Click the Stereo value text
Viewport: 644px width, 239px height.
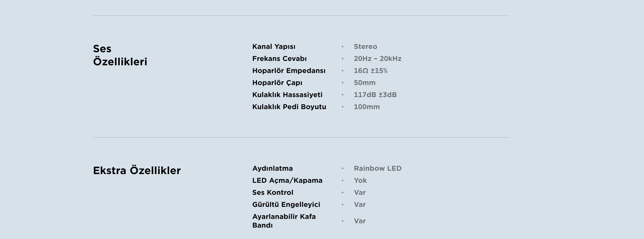pyautogui.click(x=365, y=47)
